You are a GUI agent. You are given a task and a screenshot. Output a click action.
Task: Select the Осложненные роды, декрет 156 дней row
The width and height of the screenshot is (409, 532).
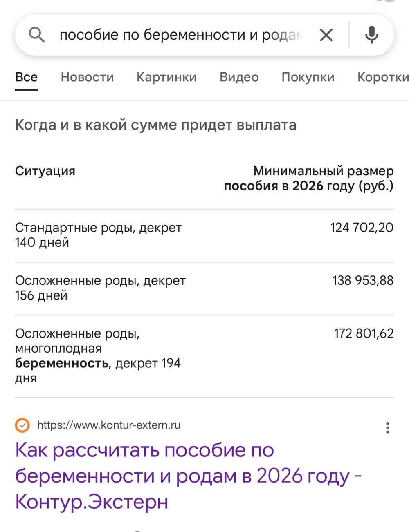click(x=204, y=288)
